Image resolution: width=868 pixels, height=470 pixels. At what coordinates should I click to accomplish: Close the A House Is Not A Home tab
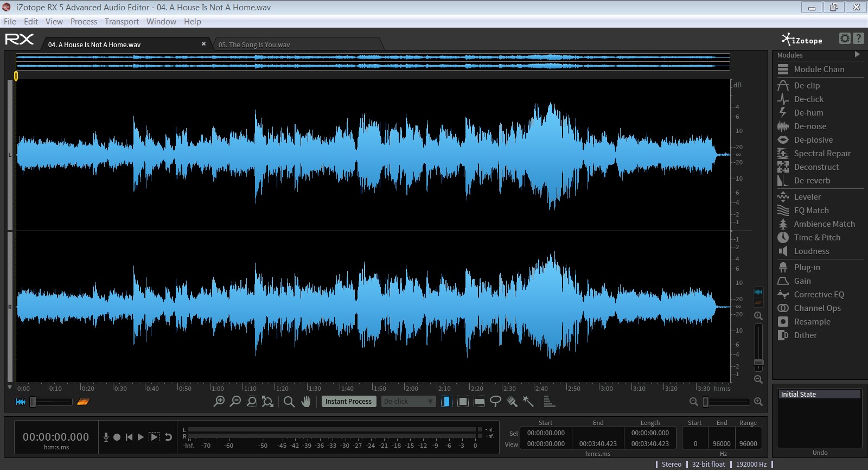(203, 44)
